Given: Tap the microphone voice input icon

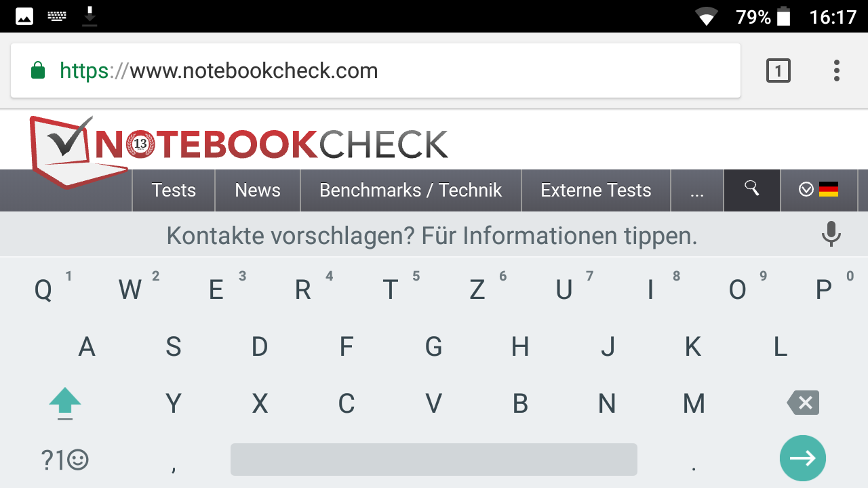Looking at the screenshot, I should (x=831, y=235).
